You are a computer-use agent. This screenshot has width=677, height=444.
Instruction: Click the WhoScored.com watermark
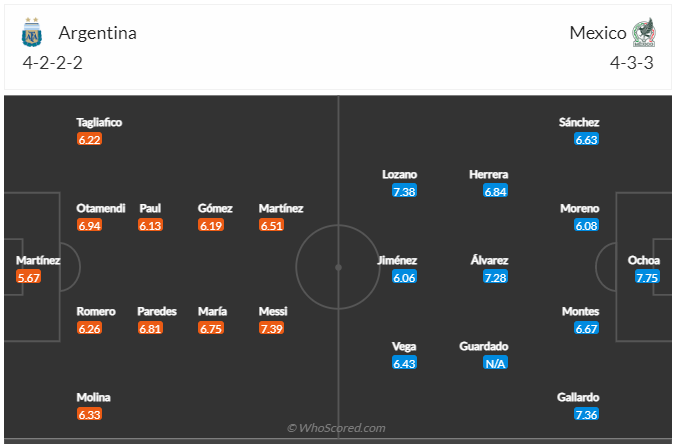click(x=336, y=428)
